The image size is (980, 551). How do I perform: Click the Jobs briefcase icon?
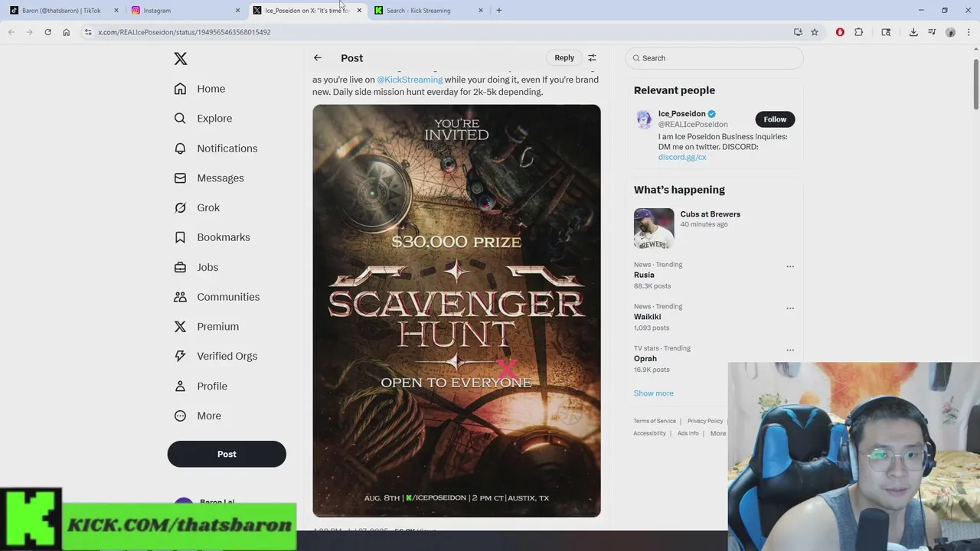click(180, 267)
